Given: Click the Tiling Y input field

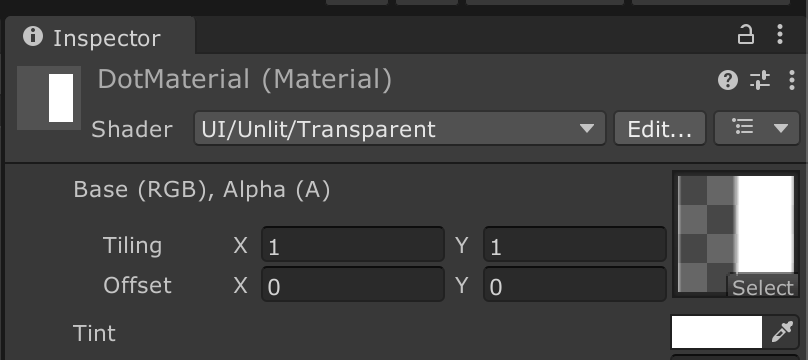Looking at the screenshot, I should click(x=575, y=245).
